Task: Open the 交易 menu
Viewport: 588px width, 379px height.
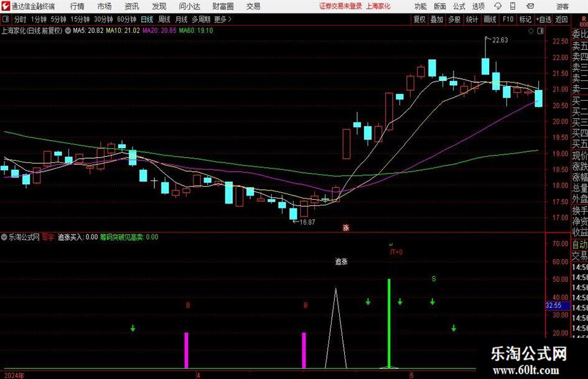Action: 253,6
